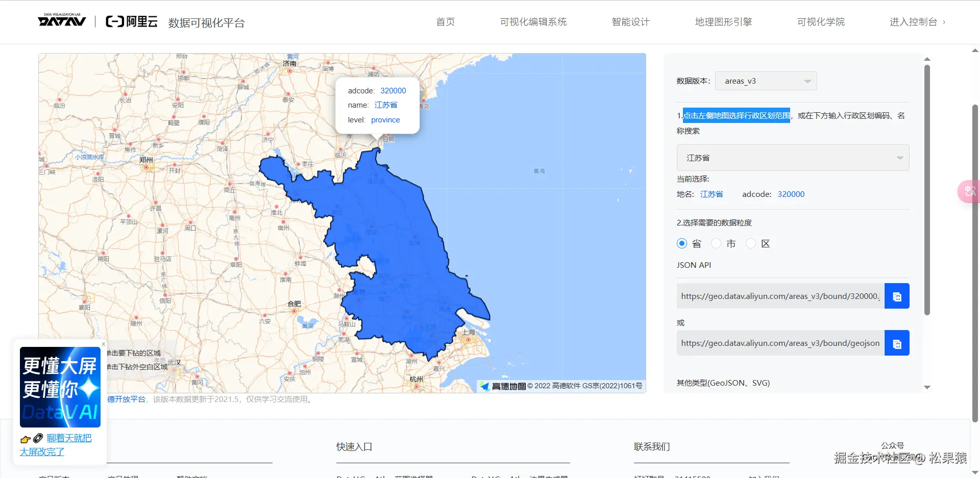The height and width of the screenshot is (478, 980).
Task: Open the 高德开放平台 link below the map
Action: (126, 399)
